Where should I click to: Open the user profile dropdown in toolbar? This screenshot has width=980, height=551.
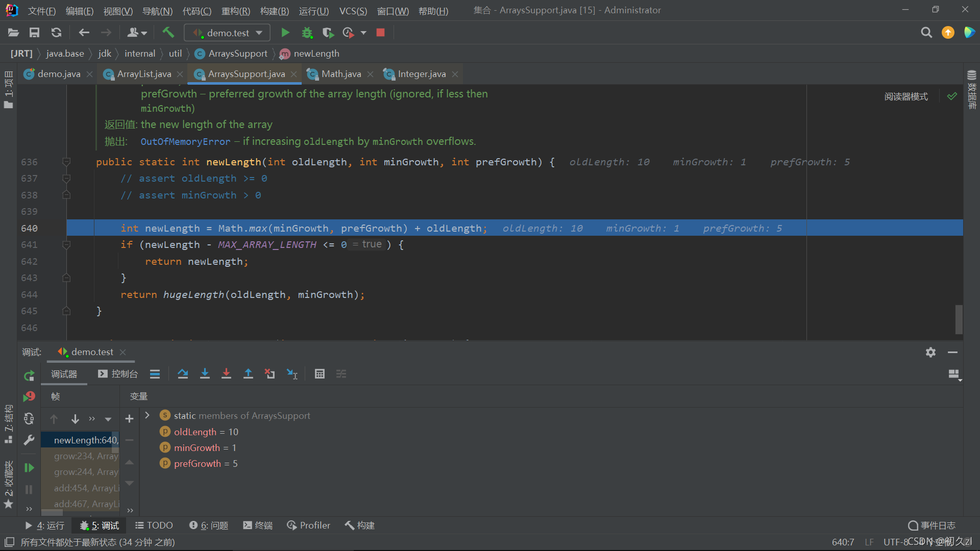pos(136,33)
